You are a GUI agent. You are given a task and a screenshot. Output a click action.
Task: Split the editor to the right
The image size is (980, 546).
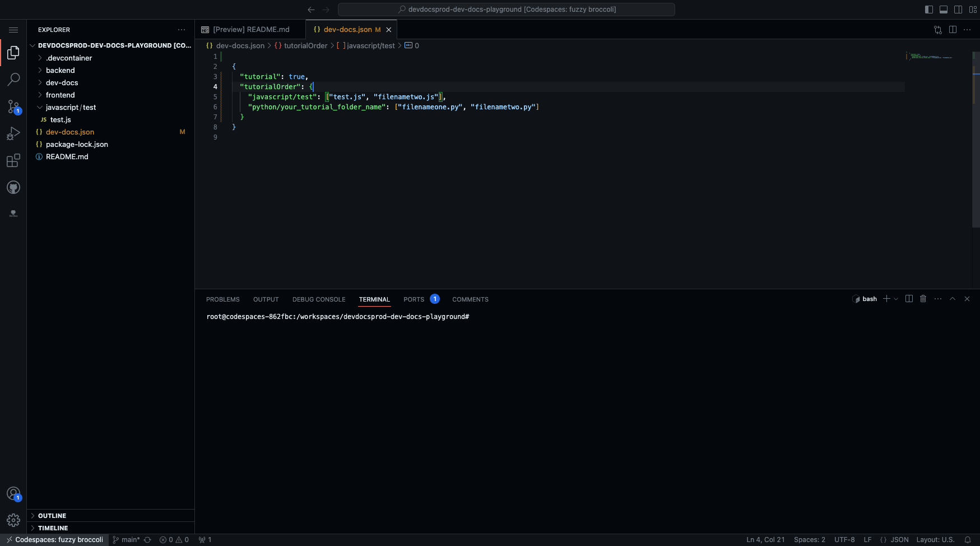(953, 30)
